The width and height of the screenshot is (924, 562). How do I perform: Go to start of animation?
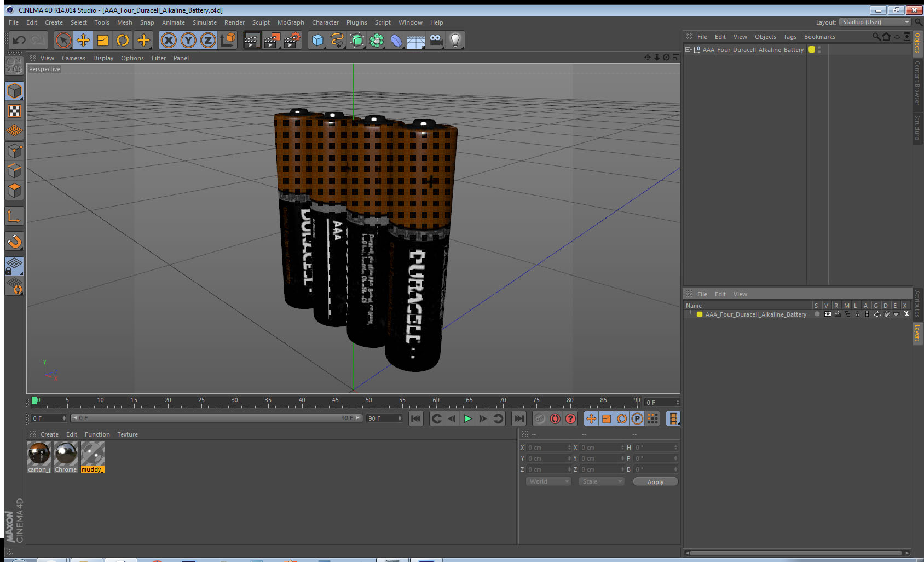[x=416, y=418]
